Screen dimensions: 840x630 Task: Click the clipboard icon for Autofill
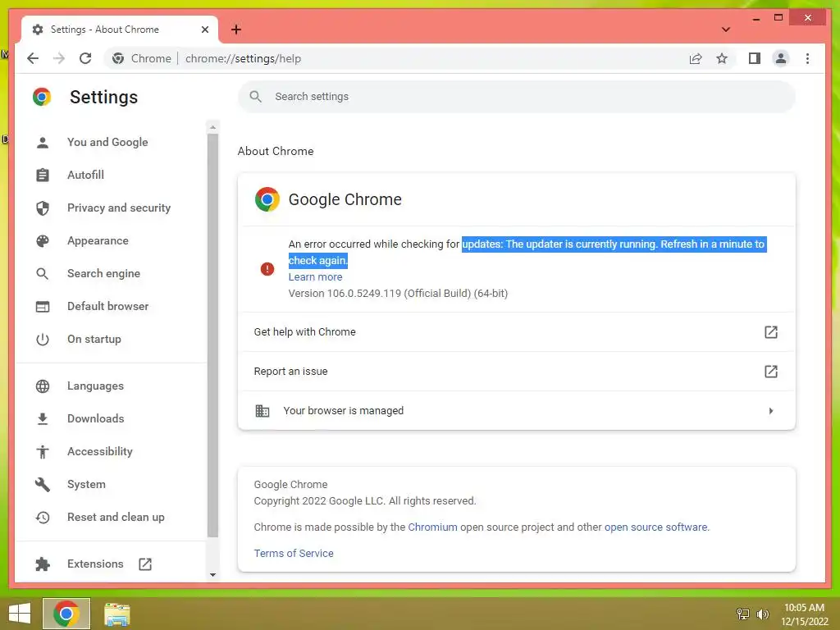(43, 176)
